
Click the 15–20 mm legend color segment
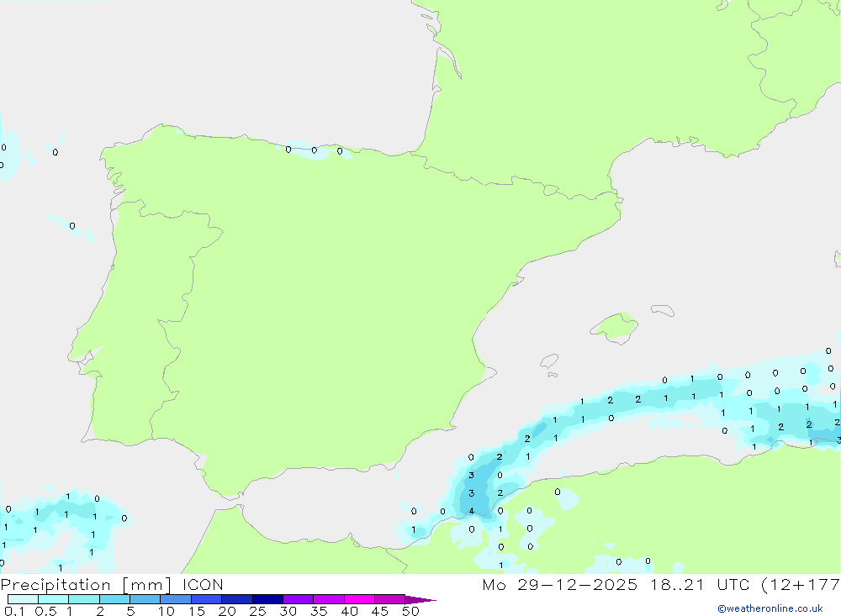click(x=206, y=599)
